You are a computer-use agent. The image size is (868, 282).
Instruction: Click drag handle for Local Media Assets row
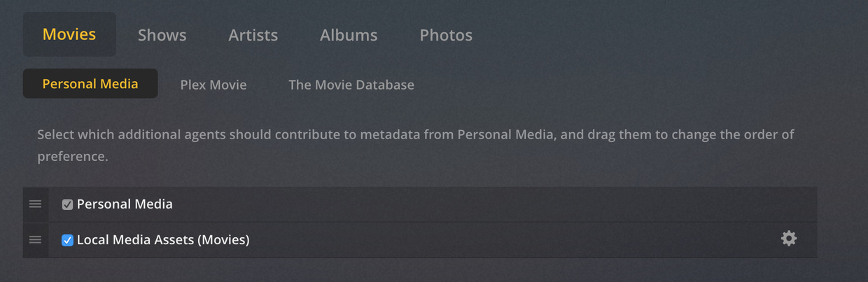point(35,240)
